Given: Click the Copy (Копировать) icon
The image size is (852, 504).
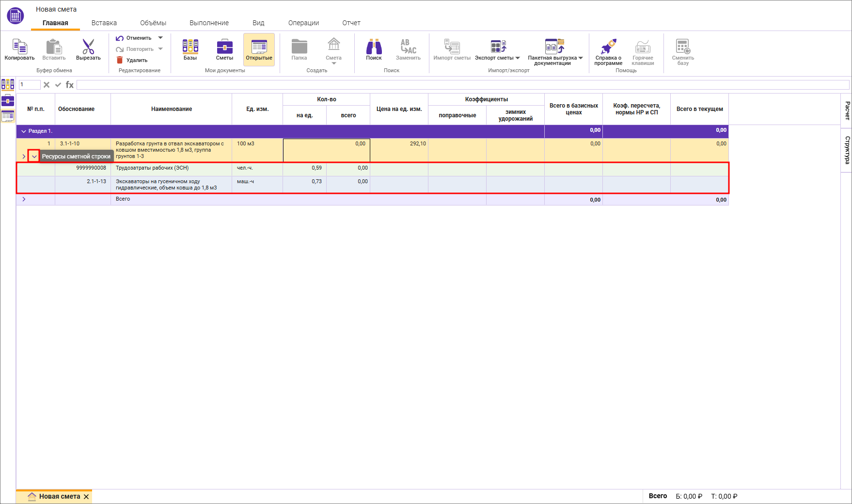Looking at the screenshot, I should [19, 47].
